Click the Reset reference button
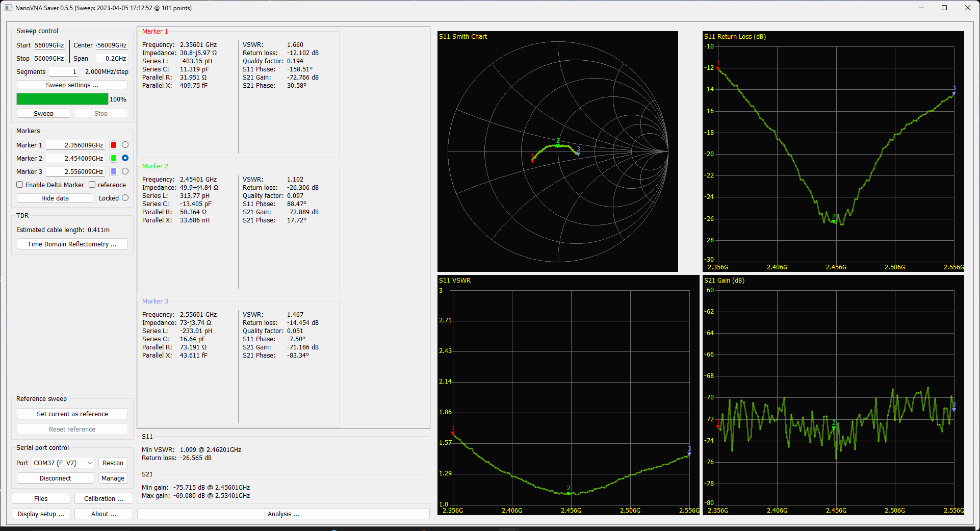 click(x=72, y=429)
